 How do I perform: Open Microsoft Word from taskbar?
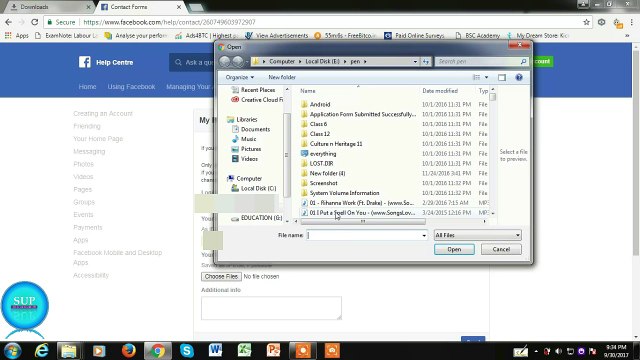[x=216, y=351]
